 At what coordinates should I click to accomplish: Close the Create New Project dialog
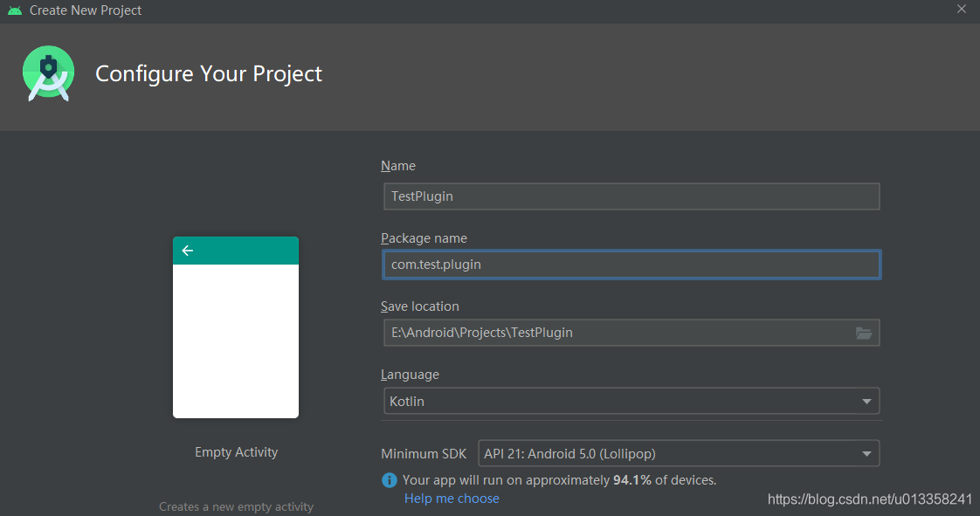click(x=962, y=10)
